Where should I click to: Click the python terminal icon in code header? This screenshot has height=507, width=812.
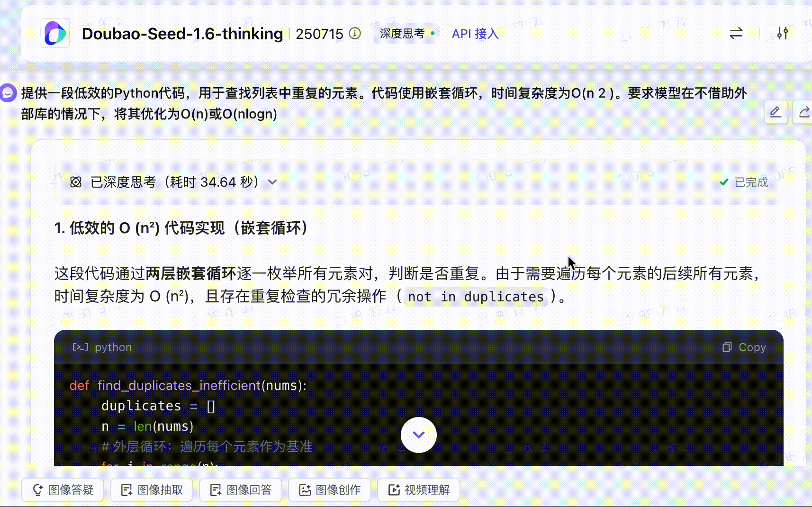(80, 347)
